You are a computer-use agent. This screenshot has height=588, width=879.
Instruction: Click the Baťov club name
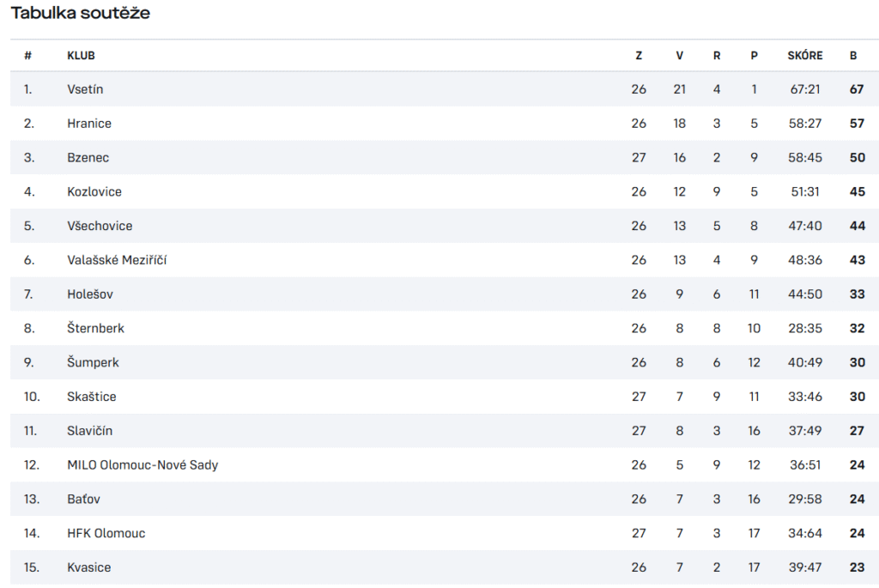(x=83, y=500)
